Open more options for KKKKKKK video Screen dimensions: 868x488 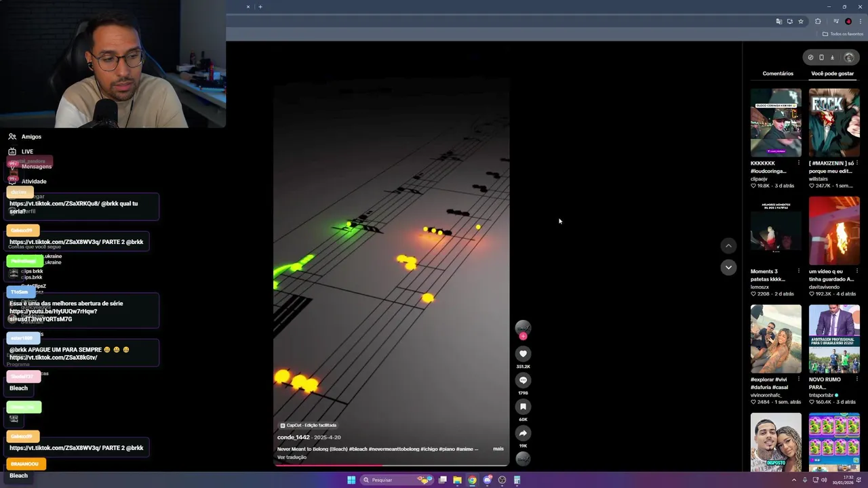coord(798,163)
